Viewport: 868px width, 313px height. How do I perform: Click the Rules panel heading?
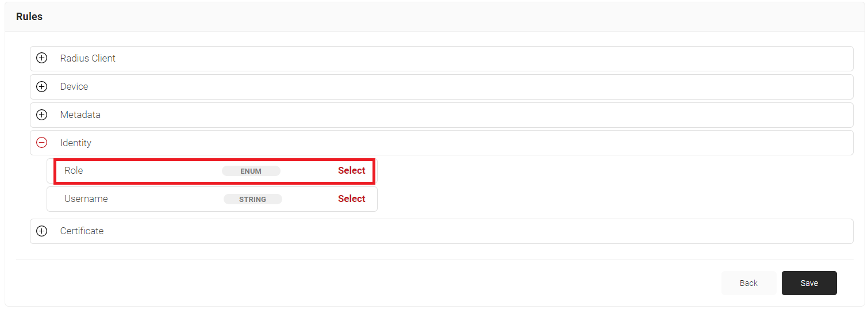click(x=29, y=17)
